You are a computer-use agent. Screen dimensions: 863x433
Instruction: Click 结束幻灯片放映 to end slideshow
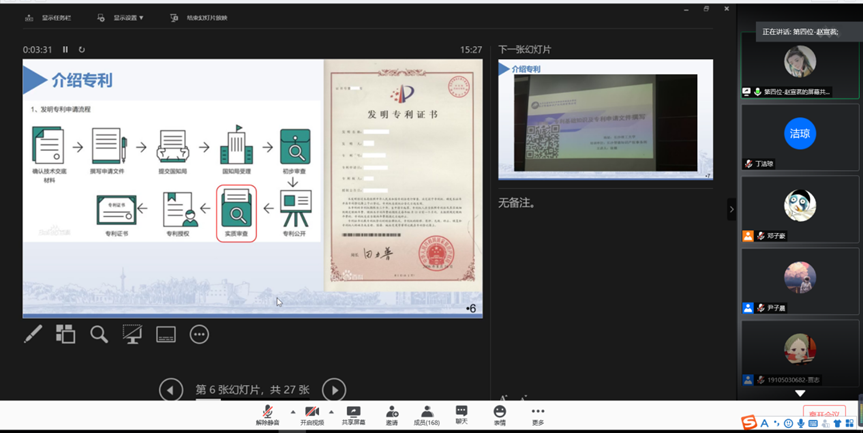coord(200,18)
